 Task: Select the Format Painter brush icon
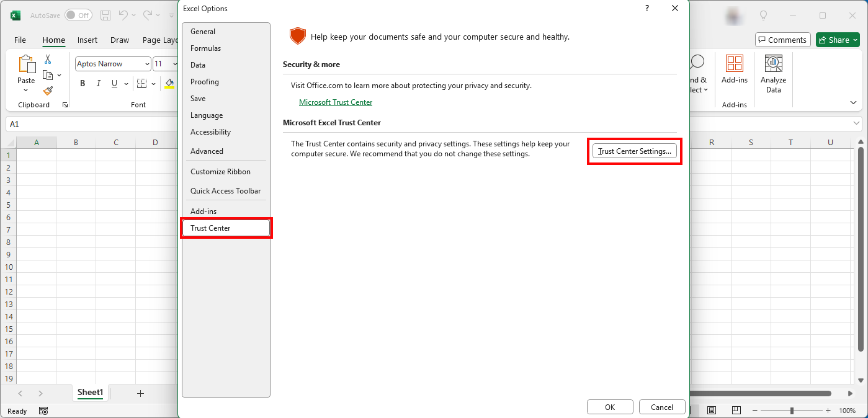48,91
